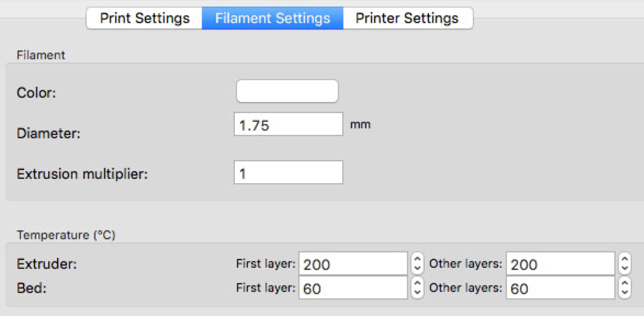Select the Filament Settings tab
The width and height of the screenshot is (644, 316).
pyautogui.click(x=273, y=19)
